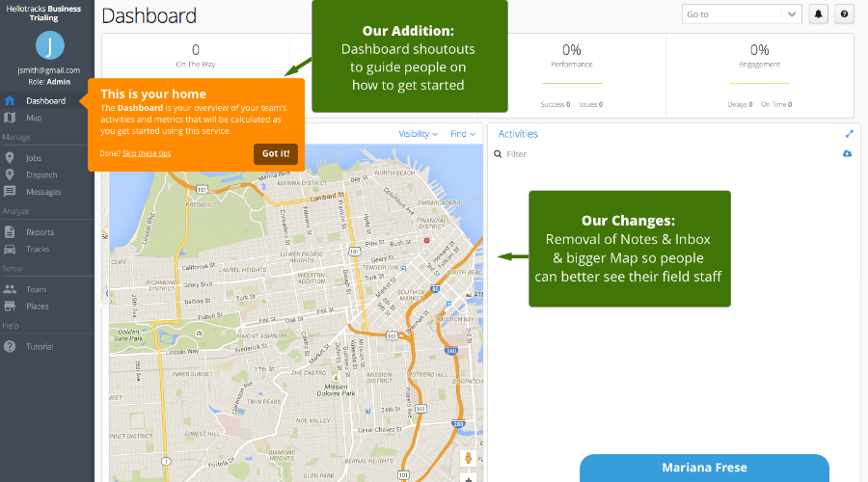Screen dimensions: 868x482
Task: Click the Performance progress bar line
Action: coord(572,83)
